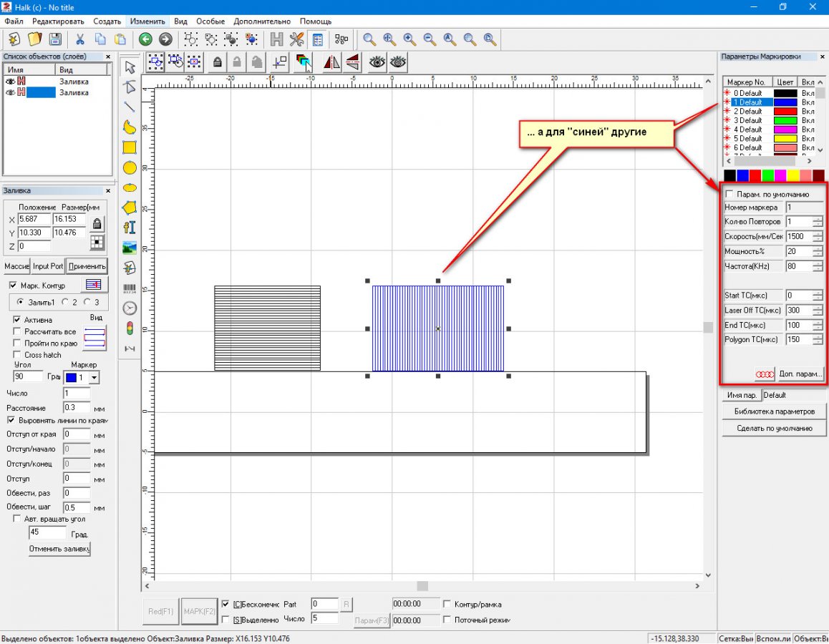Open the Дополнительно menu
Image resolution: width=829 pixels, height=644 pixels.
(x=262, y=21)
